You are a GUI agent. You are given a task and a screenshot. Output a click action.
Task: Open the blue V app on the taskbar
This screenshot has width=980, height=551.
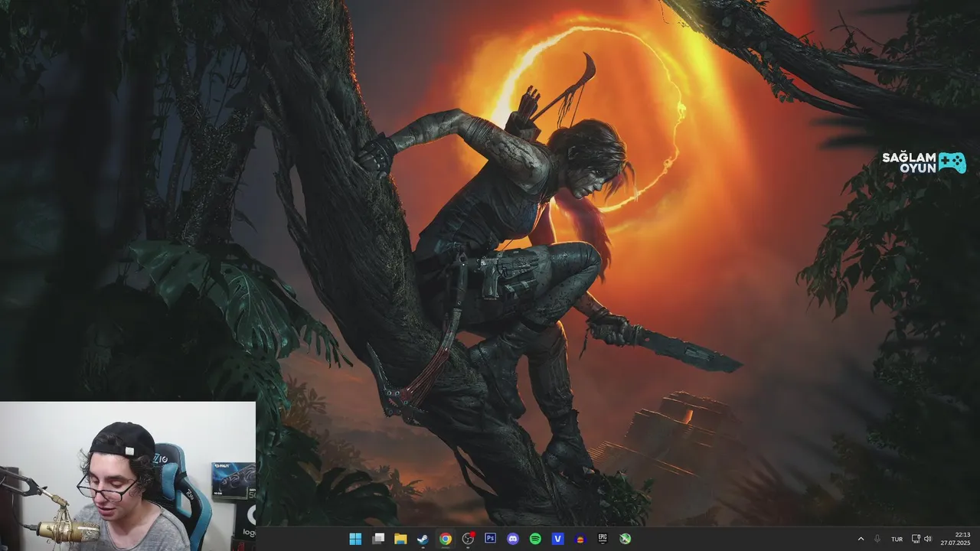pyautogui.click(x=558, y=539)
